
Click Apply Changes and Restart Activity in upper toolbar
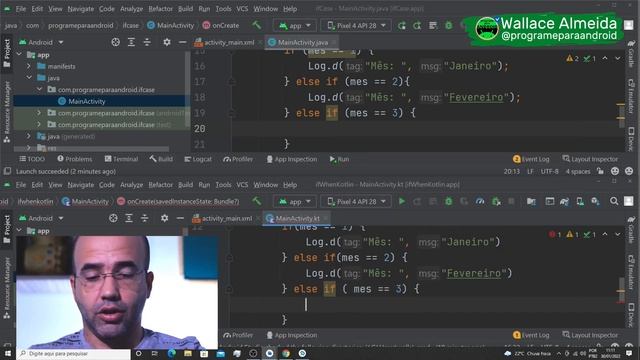click(402, 26)
